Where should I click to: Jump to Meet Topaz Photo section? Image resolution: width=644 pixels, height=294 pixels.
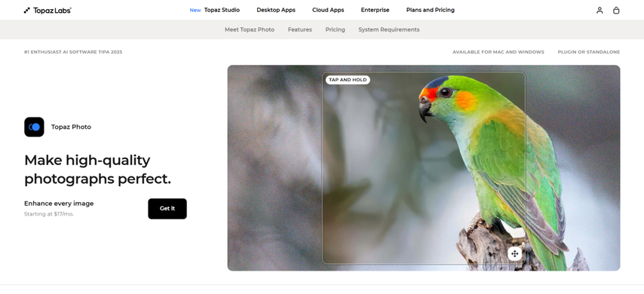point(250,29)
